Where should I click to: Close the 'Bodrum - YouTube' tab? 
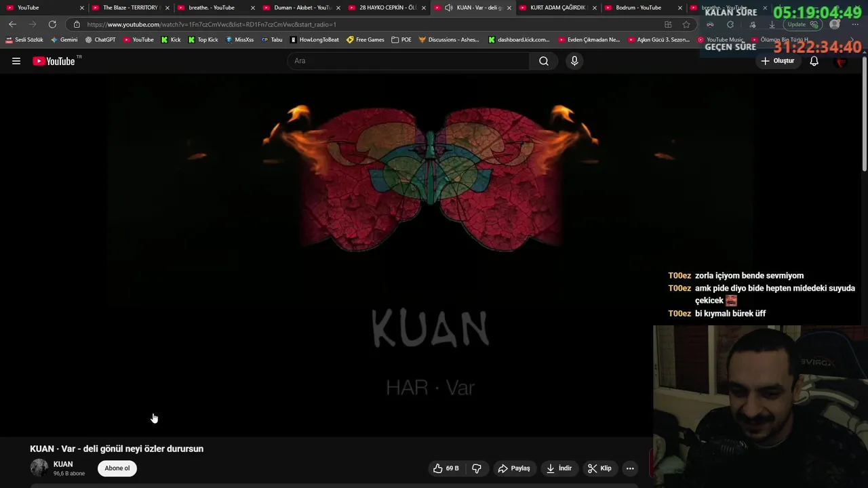679,7
